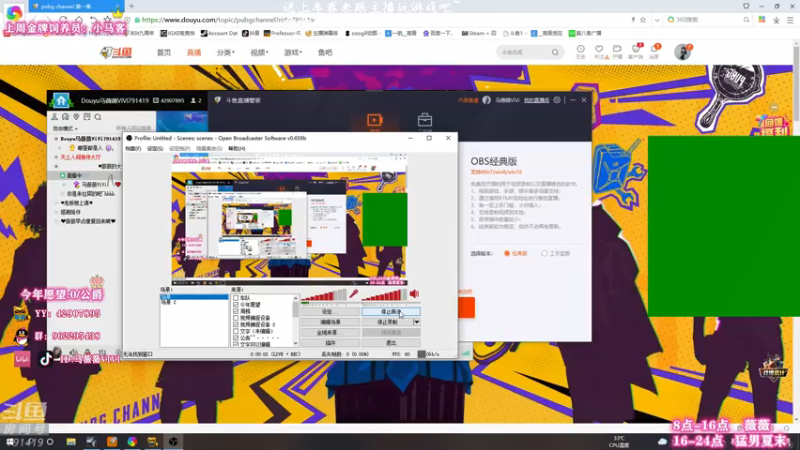Go to 直播 on Douyu navigation

coord(194,53)
